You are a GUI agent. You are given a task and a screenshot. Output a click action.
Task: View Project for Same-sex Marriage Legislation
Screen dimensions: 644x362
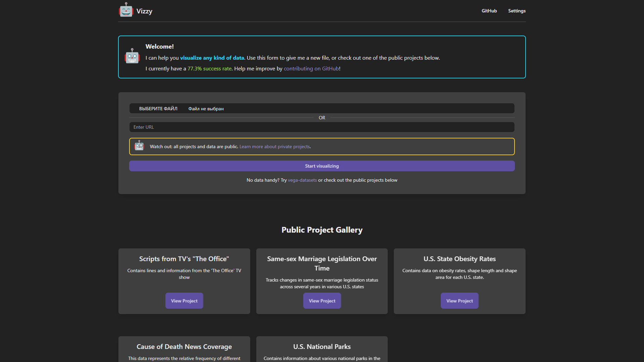click(x=322, y=301)
